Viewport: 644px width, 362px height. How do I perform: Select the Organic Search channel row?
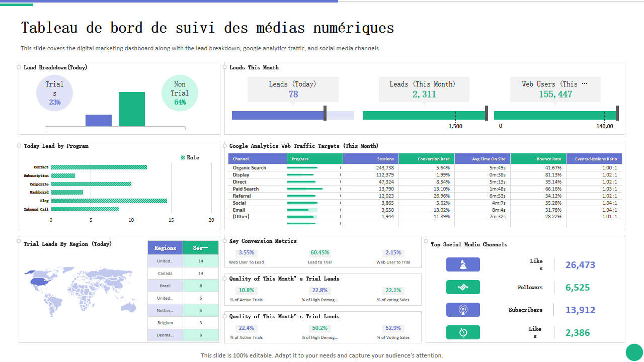tap(425, 167)
